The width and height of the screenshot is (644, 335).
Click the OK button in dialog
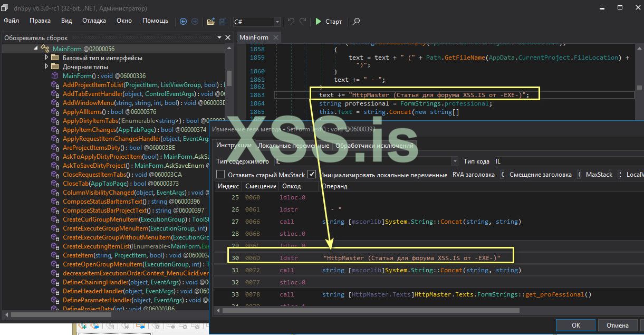click(576, 326)
